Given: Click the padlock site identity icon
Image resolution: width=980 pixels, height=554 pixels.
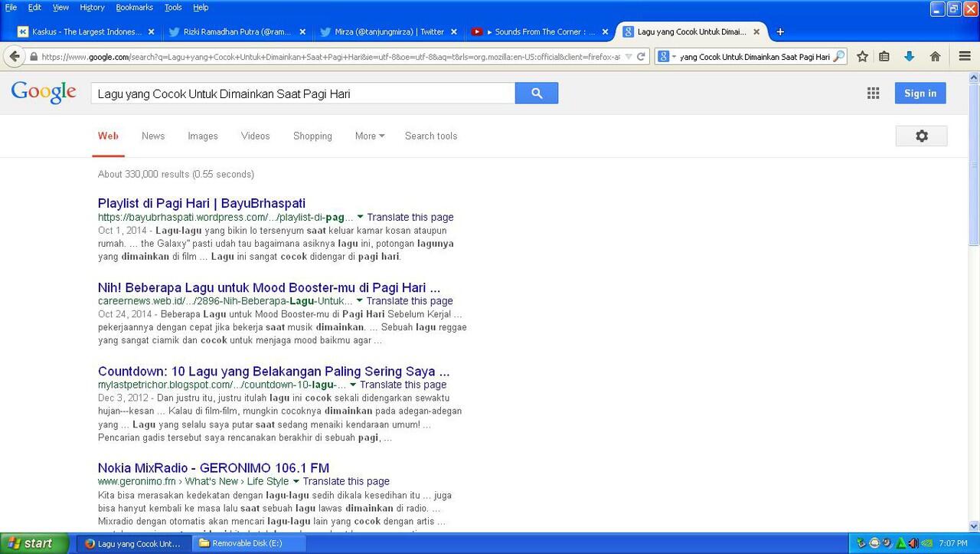Looking at the screenshot, I should pyautogui.click(x=34, y=57).
